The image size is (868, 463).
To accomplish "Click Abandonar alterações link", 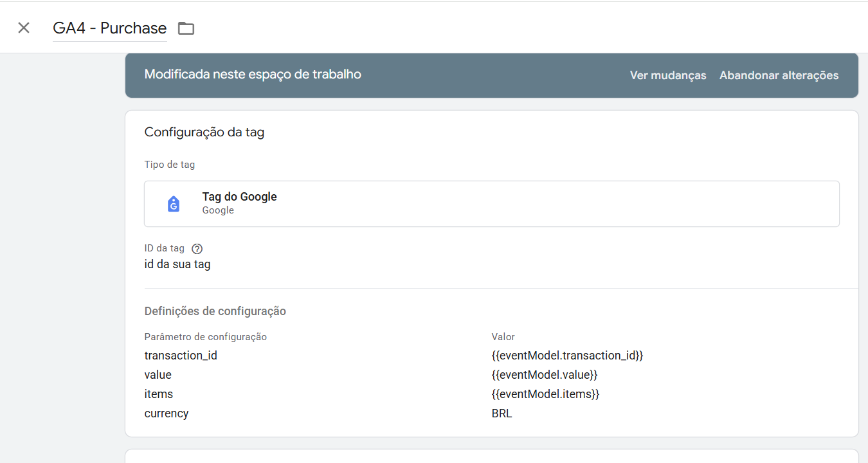I will click(779, 75).
